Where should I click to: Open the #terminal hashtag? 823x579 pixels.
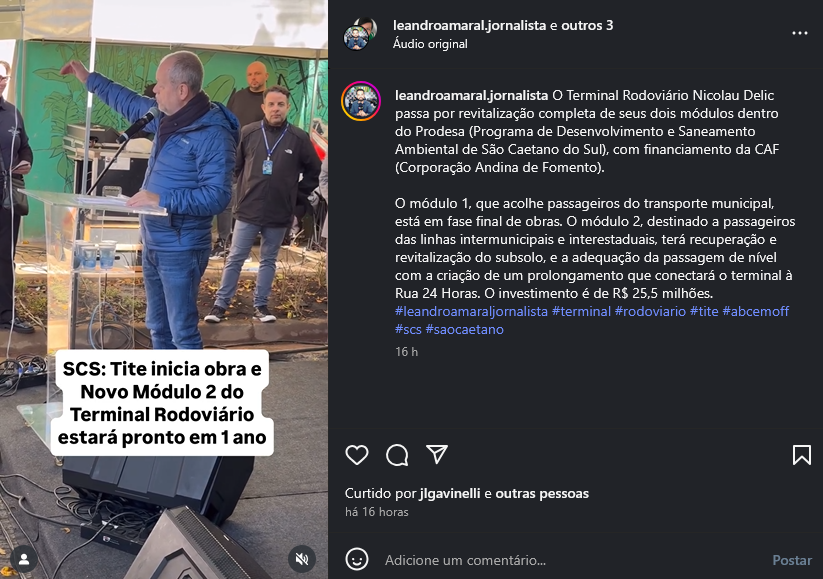[581, 311]
